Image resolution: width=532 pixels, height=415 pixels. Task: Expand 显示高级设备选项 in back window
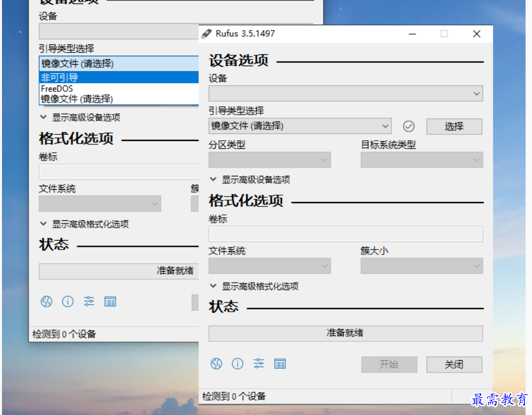click(x=81, y=117)
